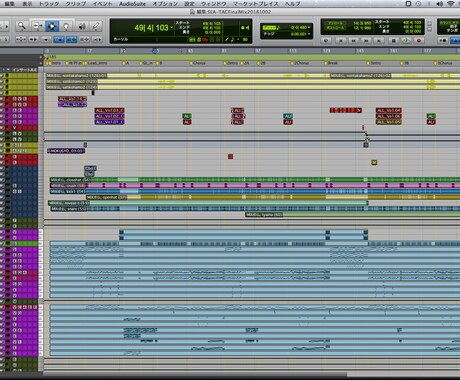The image size is (460, 380).
Task: Jump to the 2B marker
Action: (261, 63)
